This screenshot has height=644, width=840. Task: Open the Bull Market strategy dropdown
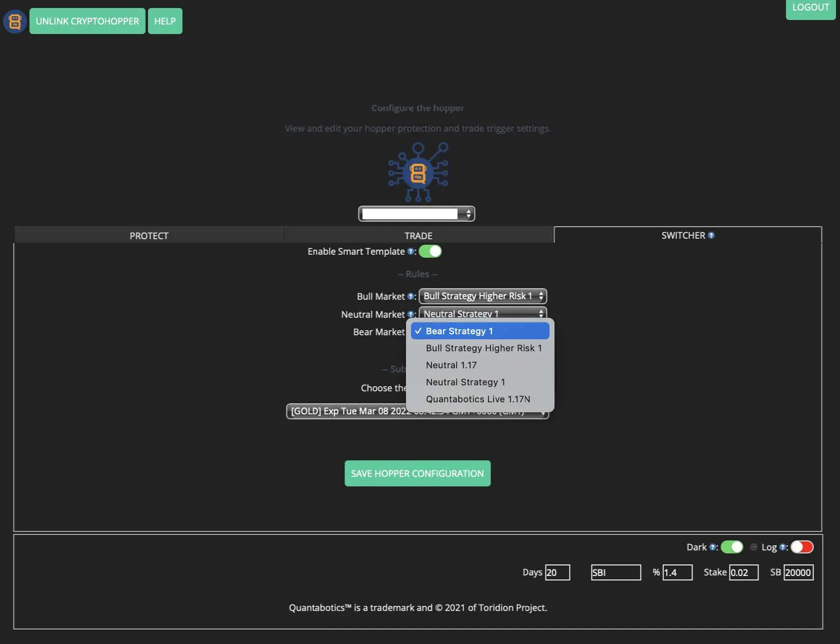click(x=482, y=296)
